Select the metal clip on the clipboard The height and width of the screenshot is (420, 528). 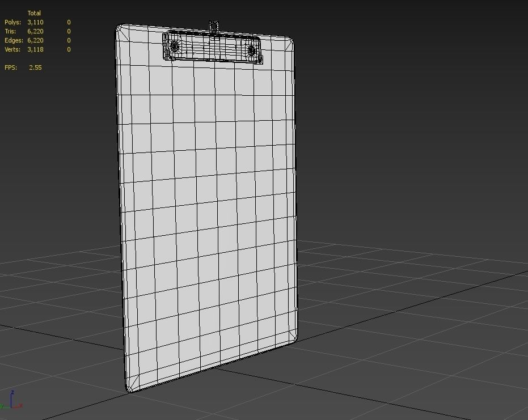click(x=212, y=47)
